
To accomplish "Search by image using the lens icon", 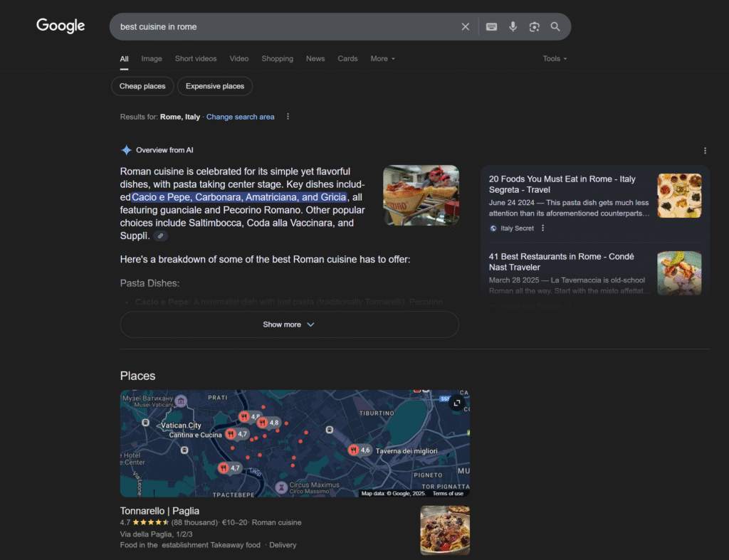I will point(534,27).
